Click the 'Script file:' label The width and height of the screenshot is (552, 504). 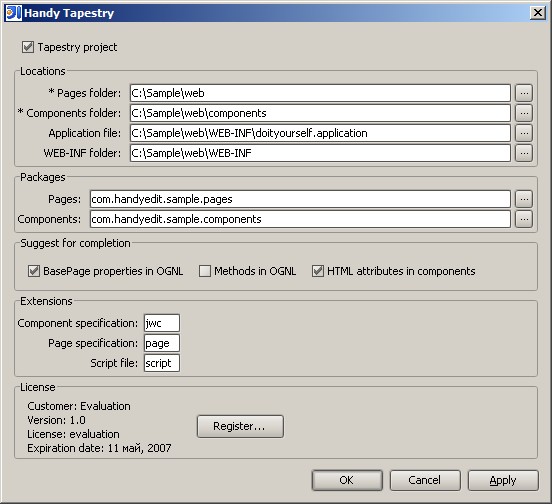(114, 363)
